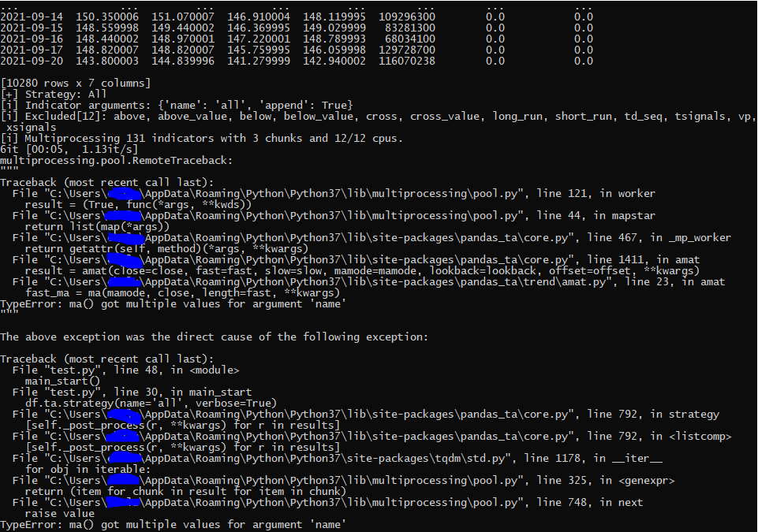The image size is (758, 532).
Task: Click the 'line 792, in <listcomp>' text
Action: pos(659,437)
